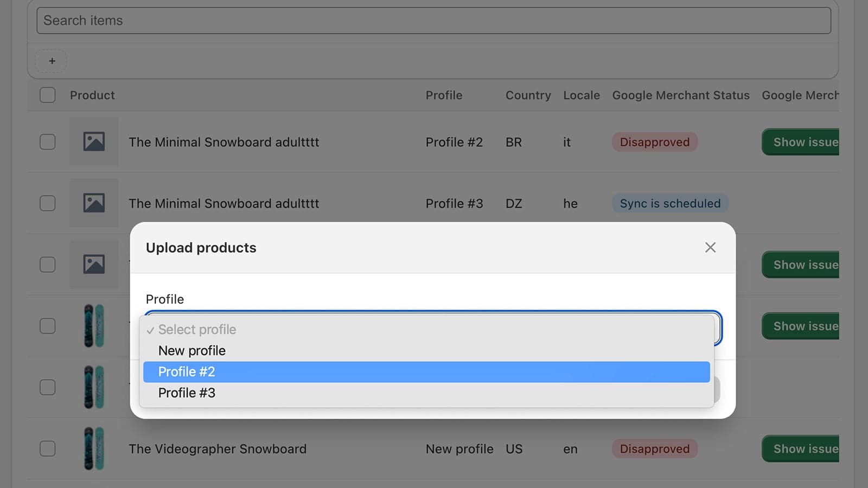The height and width of the screenshot is (488, 868).
Task: Close the Upload products dialog
Action: tap(710, 247)
